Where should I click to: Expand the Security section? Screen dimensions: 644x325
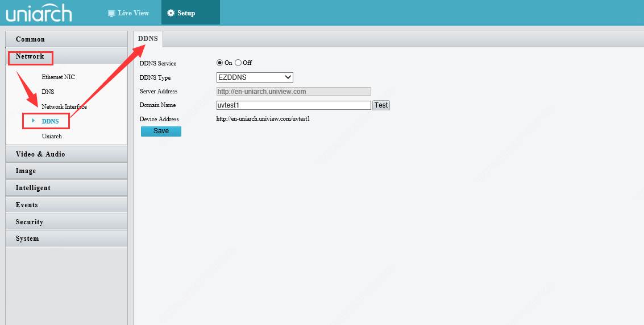[x=67, y=222]
